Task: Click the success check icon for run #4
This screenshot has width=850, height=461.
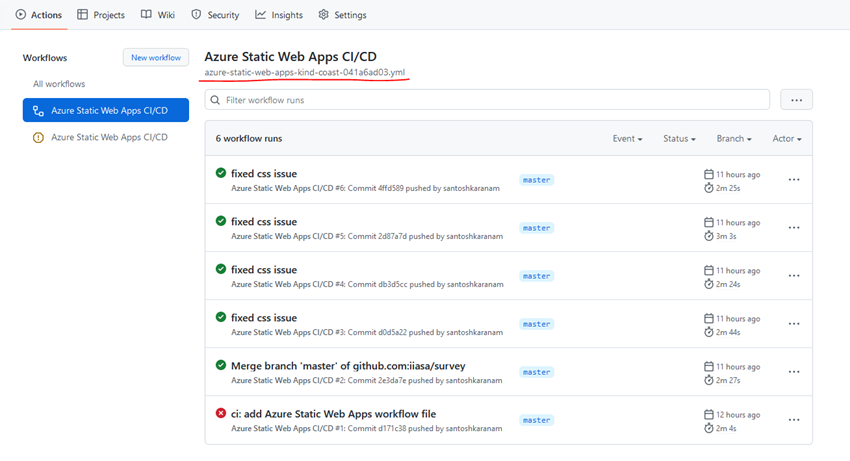Action: 221,269
